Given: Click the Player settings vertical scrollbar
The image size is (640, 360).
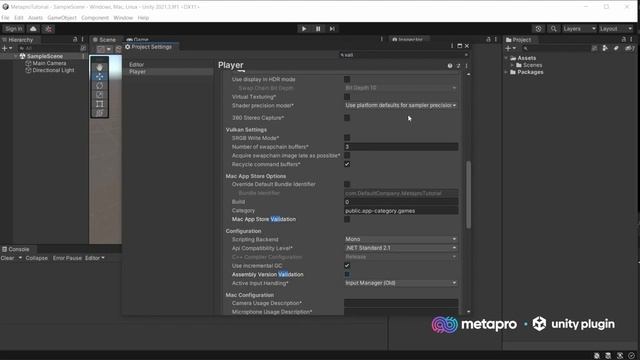Looking at the screenshot, I should tap(469, 194).
